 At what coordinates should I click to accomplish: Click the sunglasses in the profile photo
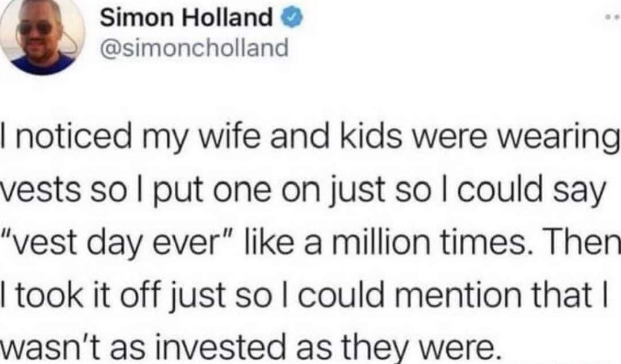pyautogui.click(x=36, y=28)
